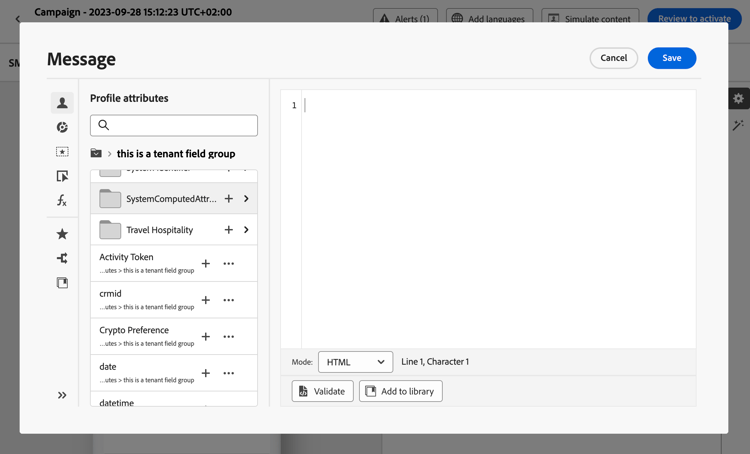Open Alerts (1) in background toolbar

click(405, 17)
